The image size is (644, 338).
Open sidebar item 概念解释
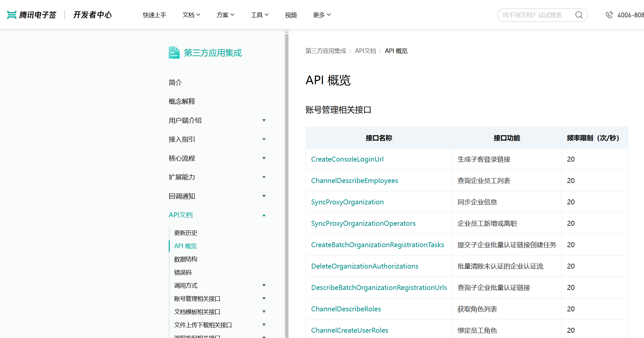tap(182, 101)
